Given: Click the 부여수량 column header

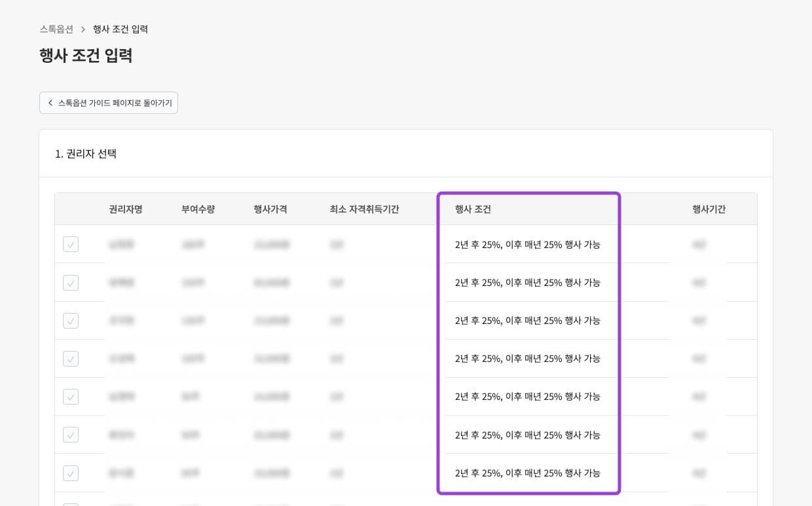Looking at the screenshot, I should pyautogui.click(x=198, y=209).
